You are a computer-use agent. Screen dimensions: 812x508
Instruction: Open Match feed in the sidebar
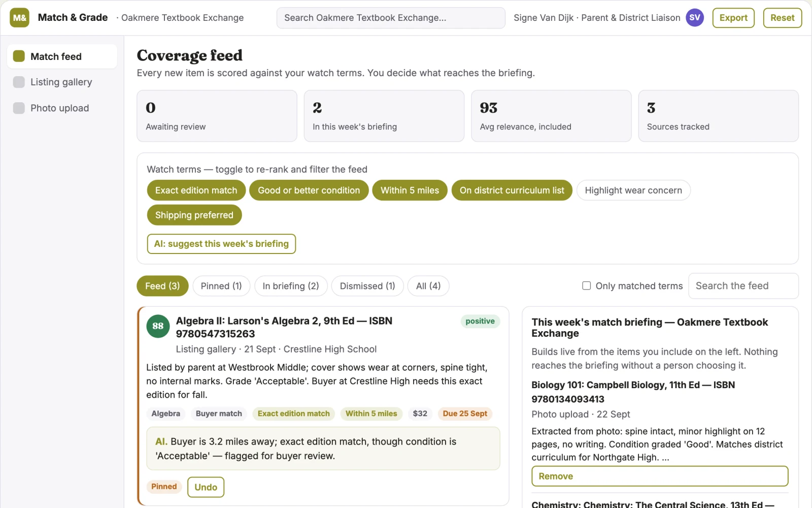tap(62, 56)
